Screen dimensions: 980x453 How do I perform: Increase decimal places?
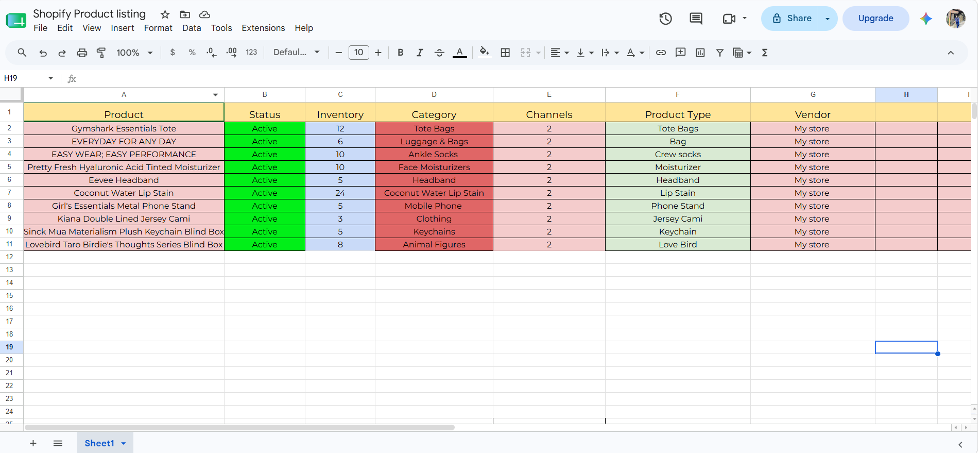pyautogui.click(x=232, y=53)
